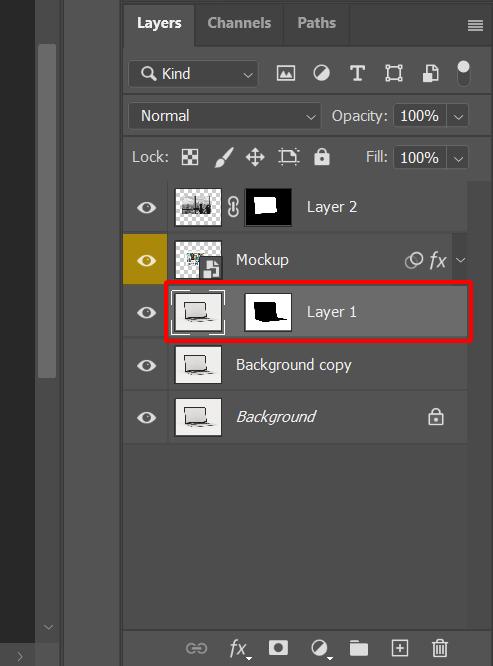Image resolution: width=493 pixels, height=666 pixels.
Task: Hide Background copy layer eye
Action: (146, 365)
